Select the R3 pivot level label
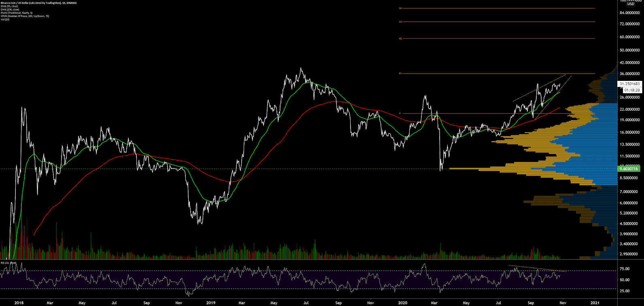644x306 pixels. (x=400, y=22)
